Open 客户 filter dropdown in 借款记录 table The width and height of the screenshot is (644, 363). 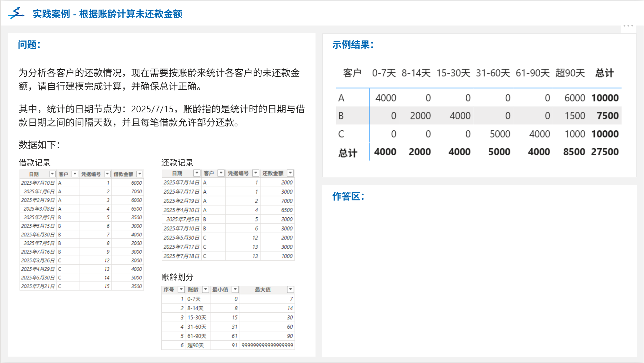point(75,174)
